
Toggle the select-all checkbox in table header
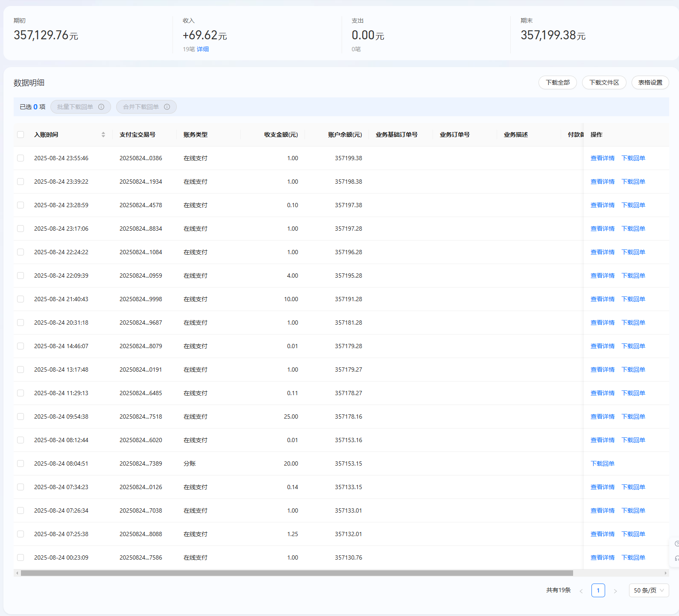tap(20, 135)
